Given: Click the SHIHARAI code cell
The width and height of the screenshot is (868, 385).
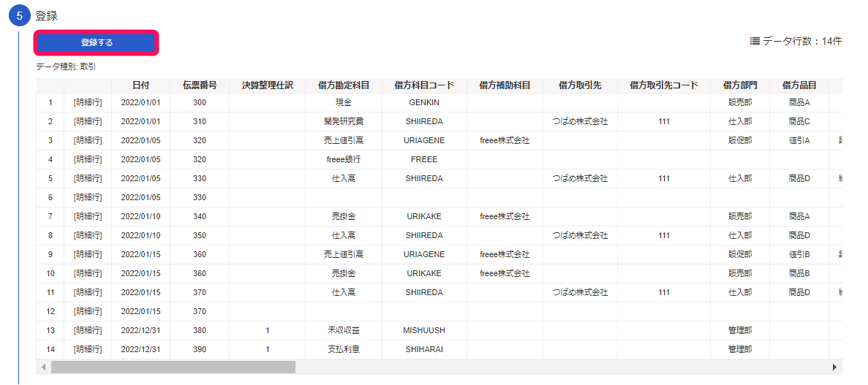Looking at the screenshot, I should 424,349.
